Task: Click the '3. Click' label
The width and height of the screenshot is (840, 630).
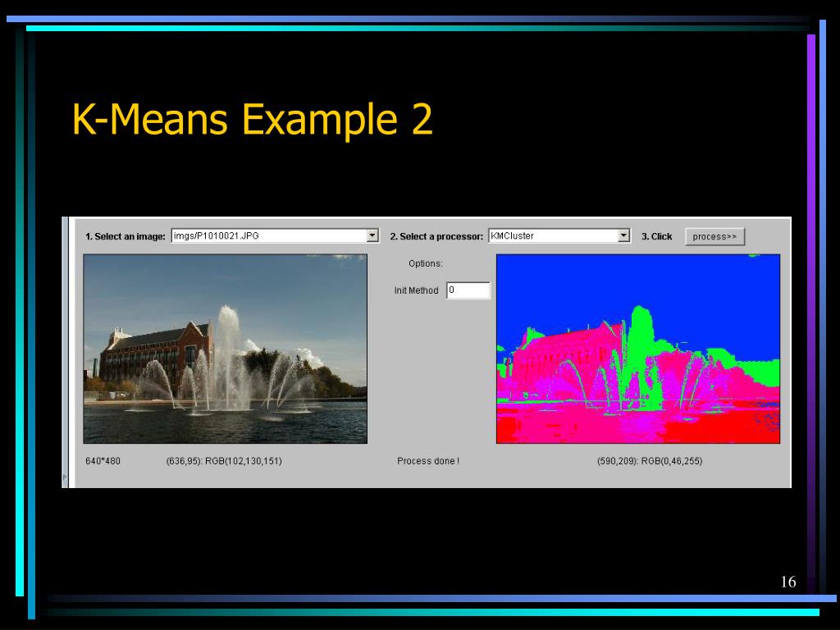Action: click(x=657, y=236)
